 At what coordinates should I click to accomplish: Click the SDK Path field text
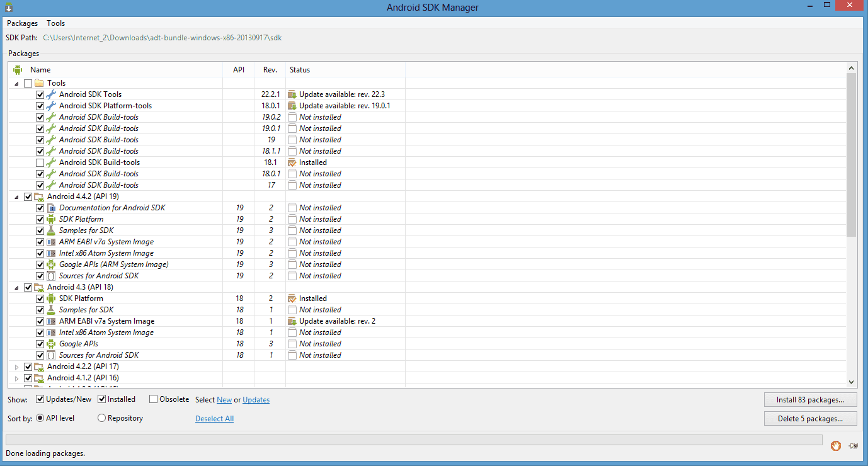(162, 38)
